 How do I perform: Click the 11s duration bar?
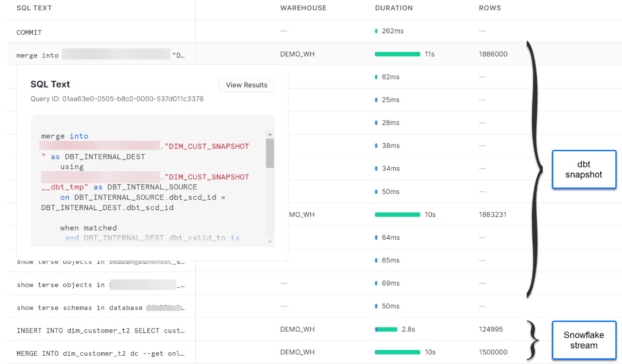[x=397, y=54]
